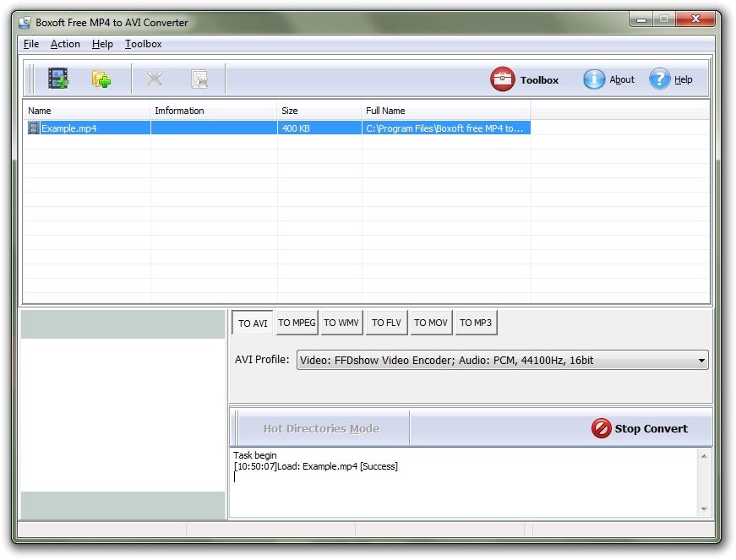This screenshot has width=736, height=560.
Task: Switch to the TO MPEG tab
Action: point(297,323)
